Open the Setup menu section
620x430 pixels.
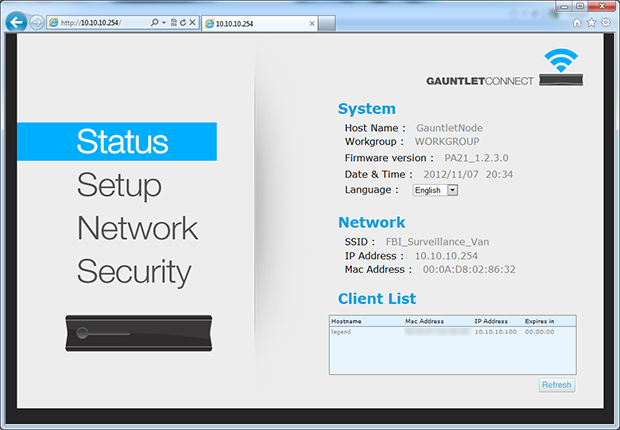[x=119, y=185]
